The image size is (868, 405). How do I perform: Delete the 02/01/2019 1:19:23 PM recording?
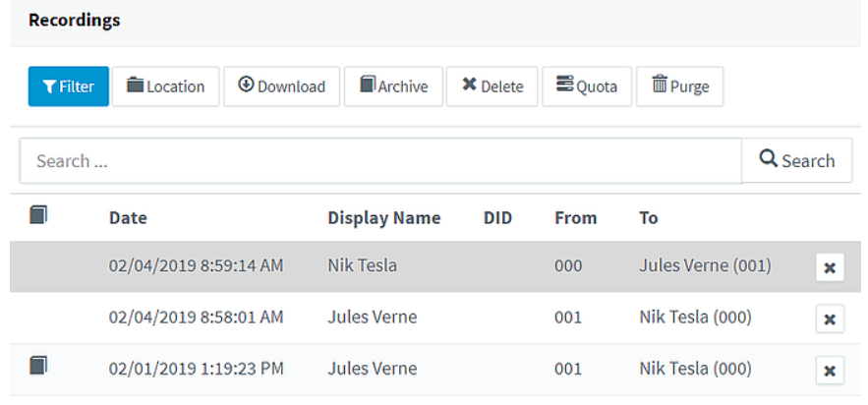click(x=830, y=371)
